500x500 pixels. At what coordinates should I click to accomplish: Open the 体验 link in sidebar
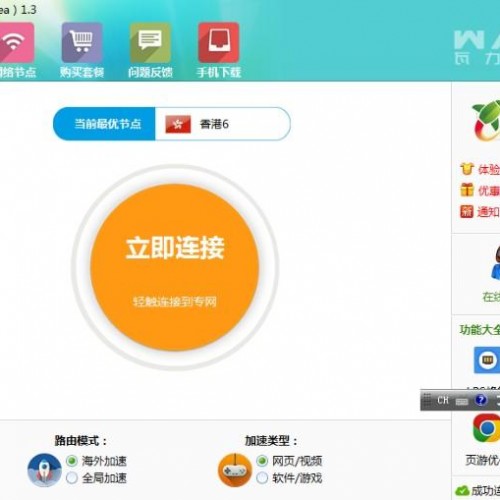[x=489, y=170]
